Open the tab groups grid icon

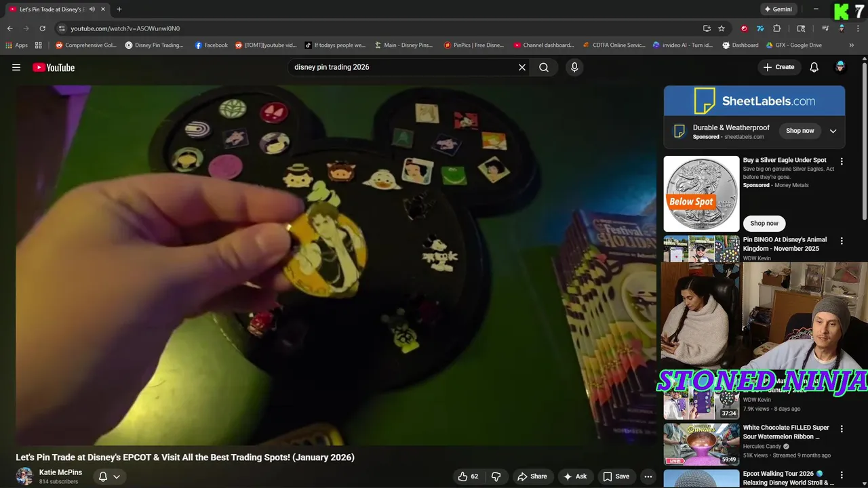pos(39,45)
